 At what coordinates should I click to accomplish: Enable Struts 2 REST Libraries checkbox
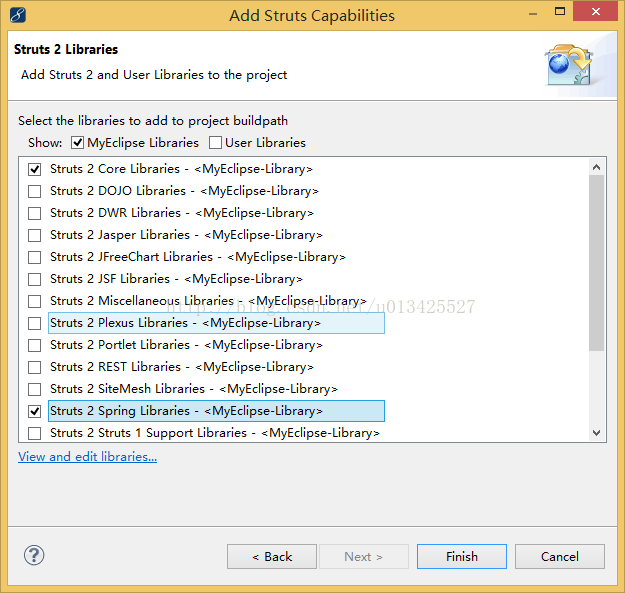point(35,367)
